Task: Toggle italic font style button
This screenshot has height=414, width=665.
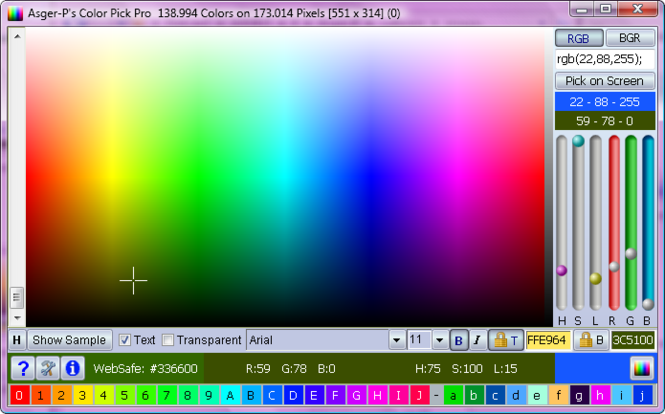Action: click(x=478, y=340)
